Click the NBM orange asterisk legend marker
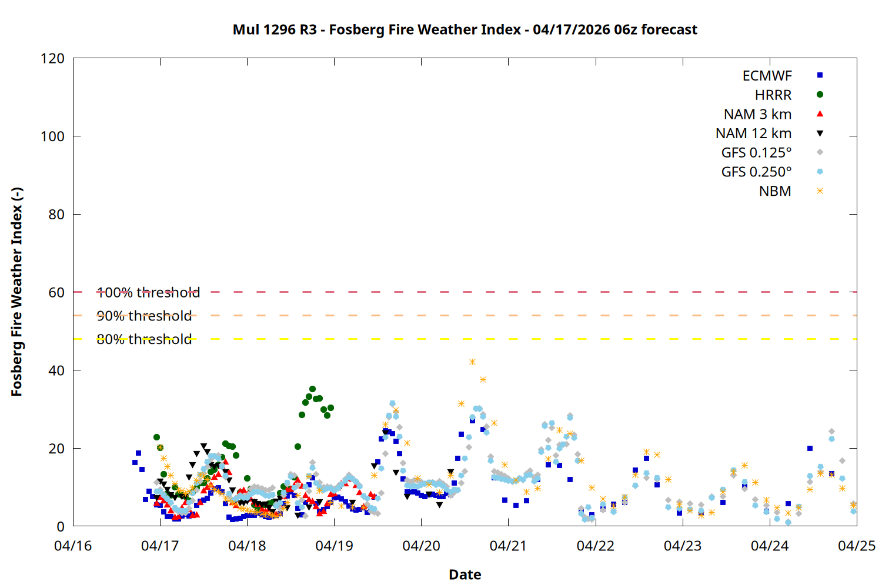The width and height of the screenshot is (882, 588). coord(820,191)
